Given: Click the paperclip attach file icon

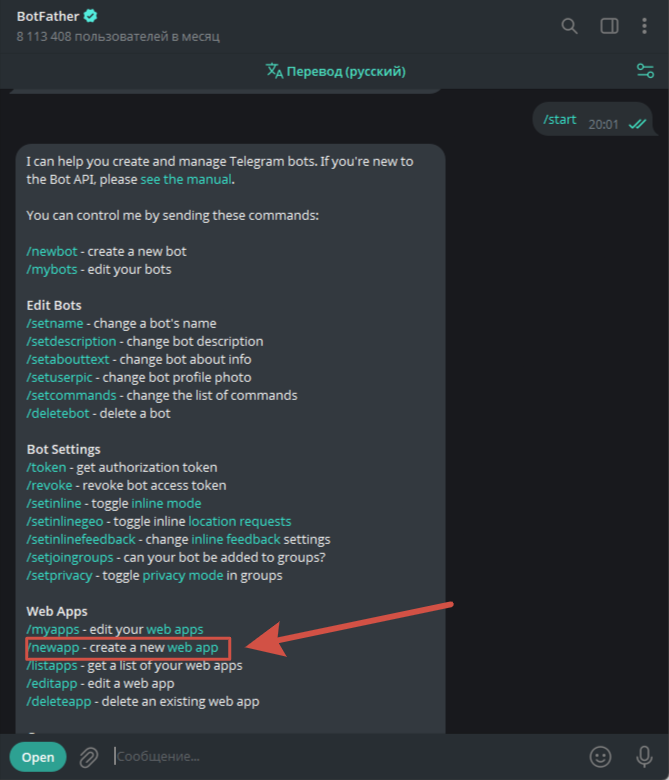Looking at the screenshot, I should 89,757.
